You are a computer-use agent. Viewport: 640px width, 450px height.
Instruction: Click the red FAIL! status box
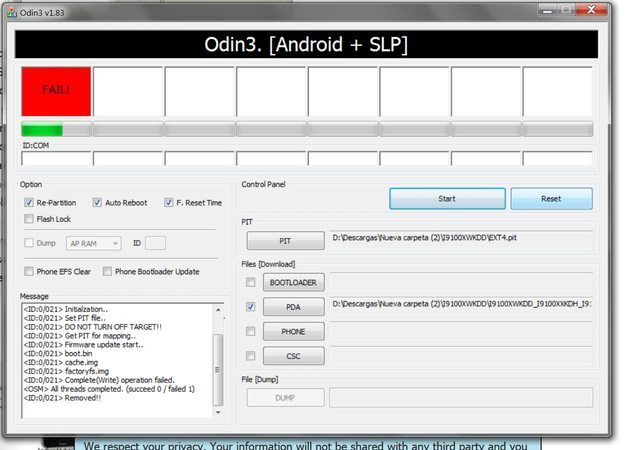point(56,91)
